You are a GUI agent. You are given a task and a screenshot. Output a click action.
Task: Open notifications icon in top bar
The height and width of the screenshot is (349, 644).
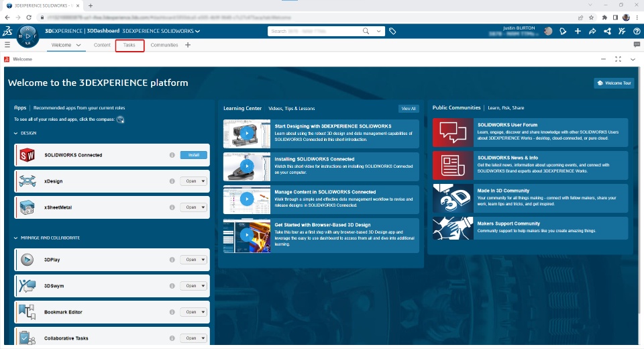[x=563, y=32]
